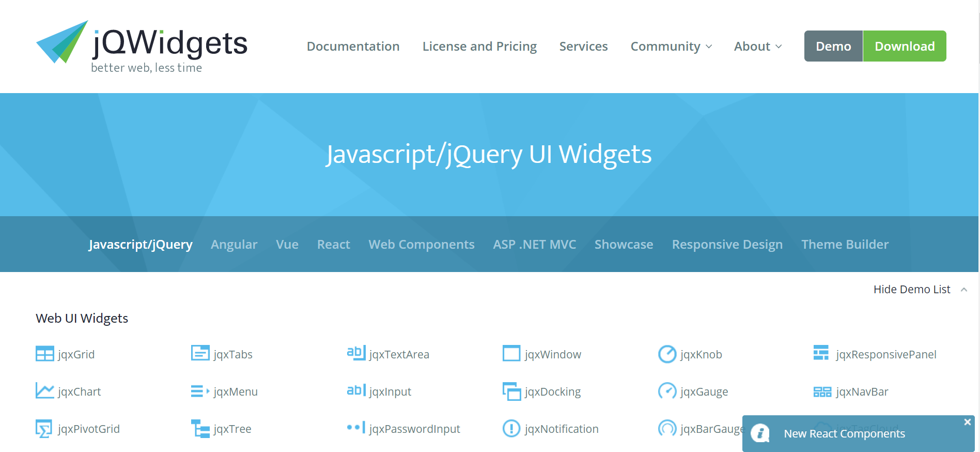Open the jqxKnob demo link
The height and width of the screenshot is (452, 980).
701,354
